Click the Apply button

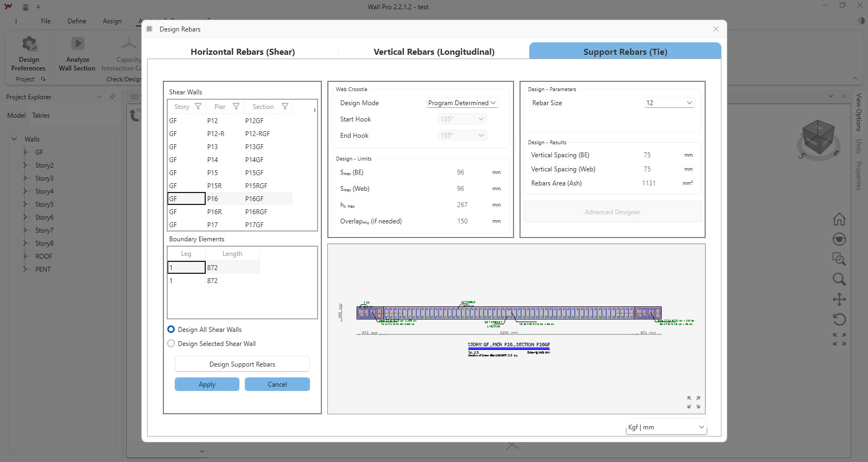207,384
